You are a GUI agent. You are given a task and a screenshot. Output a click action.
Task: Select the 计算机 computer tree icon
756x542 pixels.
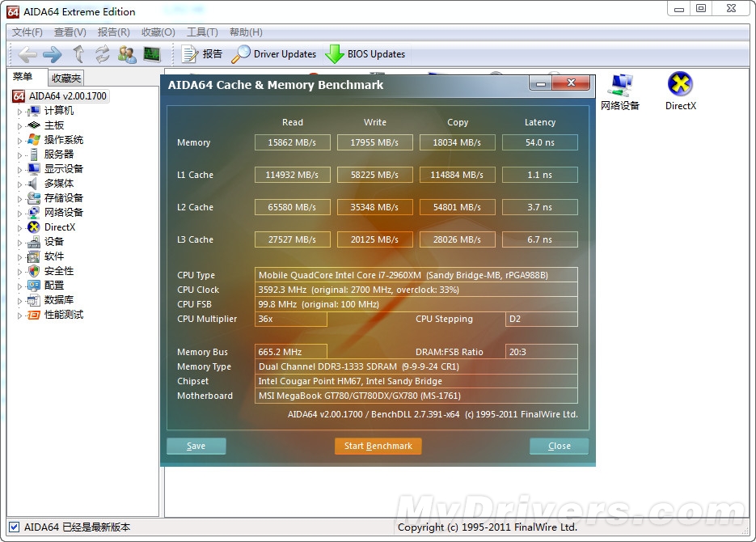[x=34, y=111]
